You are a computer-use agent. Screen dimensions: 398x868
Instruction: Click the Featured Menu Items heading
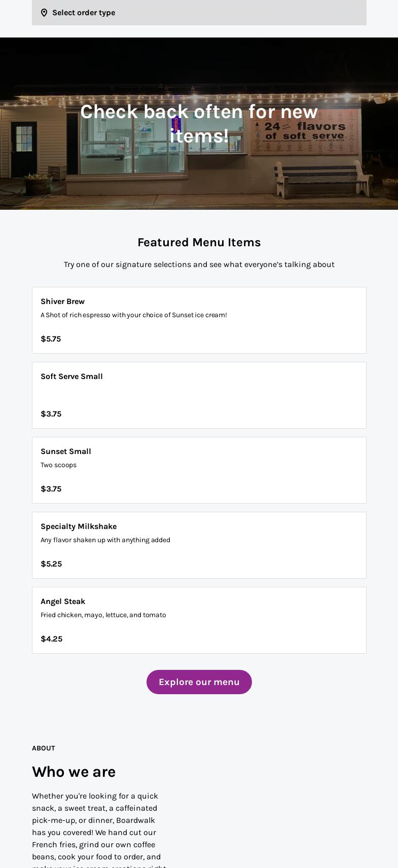199,242
